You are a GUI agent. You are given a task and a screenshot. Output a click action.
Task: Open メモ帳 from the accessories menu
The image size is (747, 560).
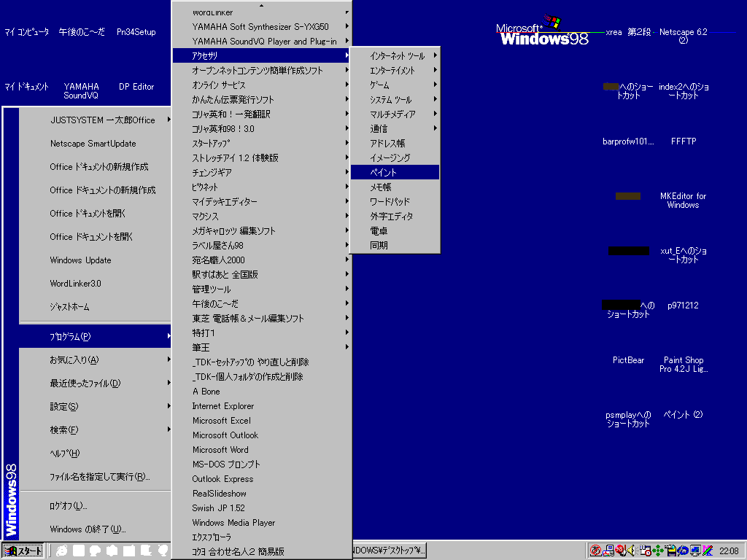(395, 187)
